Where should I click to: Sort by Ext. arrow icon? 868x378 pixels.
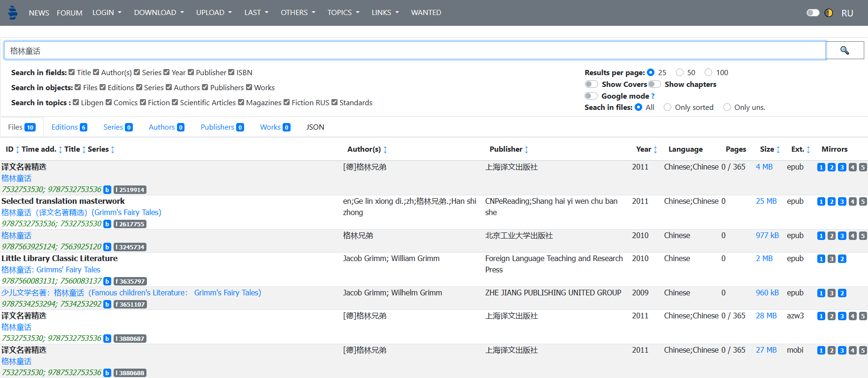pyautogui.click(x=808, y=149)
